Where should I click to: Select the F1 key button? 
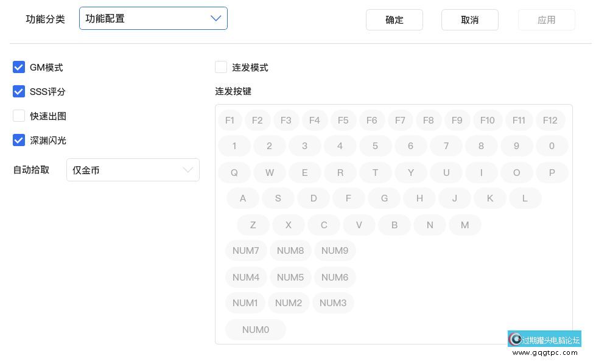click(230, 121)
